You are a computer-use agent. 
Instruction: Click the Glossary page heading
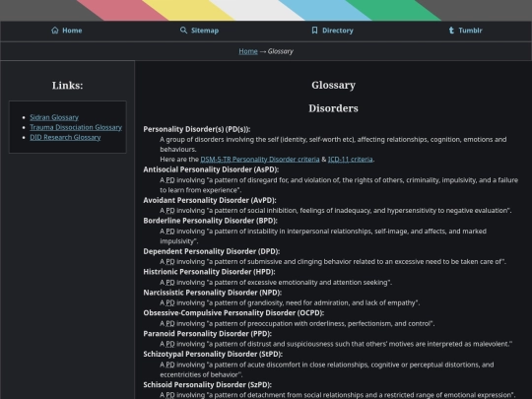click(334, 85)
